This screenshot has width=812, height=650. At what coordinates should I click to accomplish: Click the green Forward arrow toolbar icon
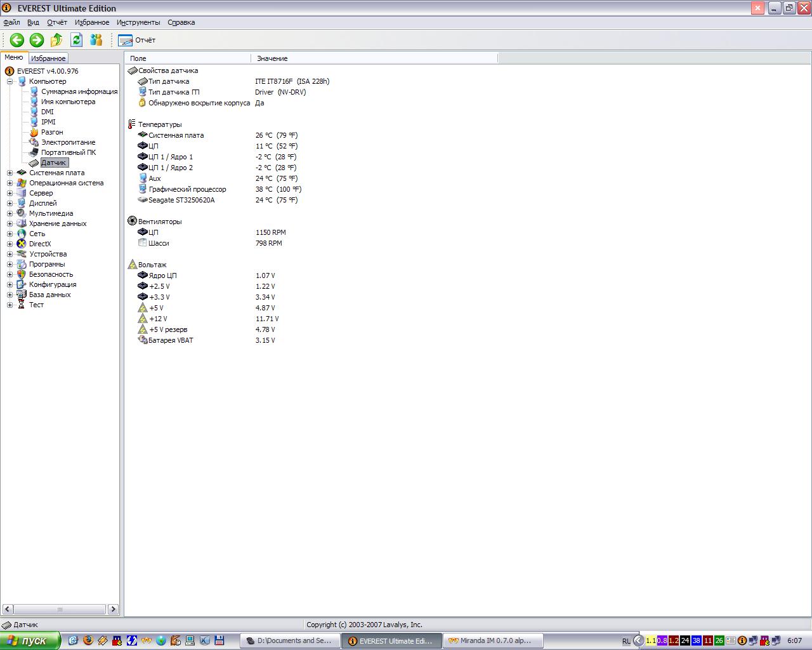tap(37, 40)
